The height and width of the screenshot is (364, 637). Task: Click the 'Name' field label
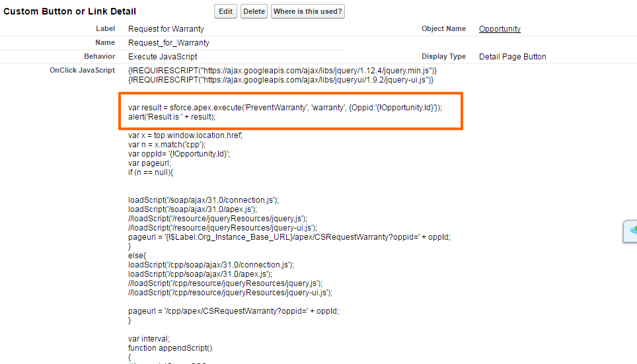pos(105,42)
